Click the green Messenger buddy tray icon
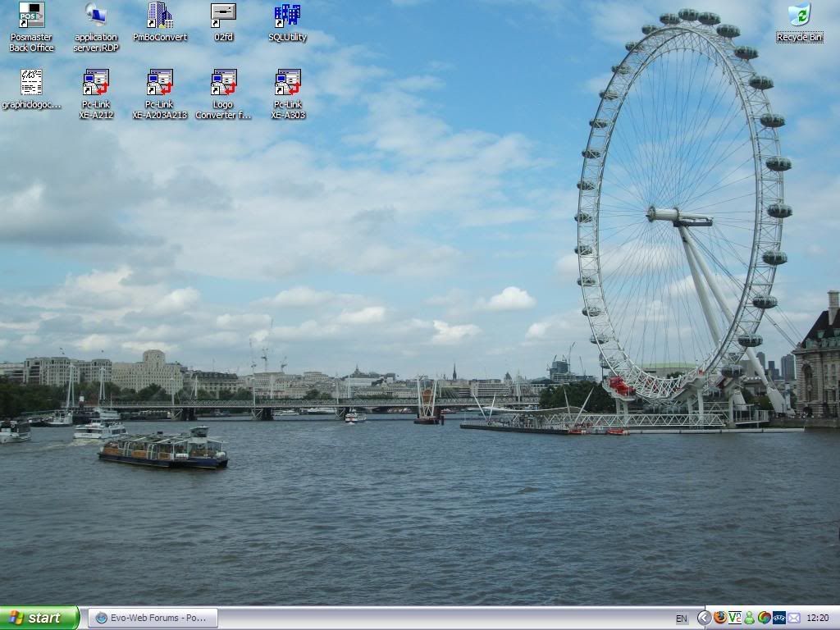The height and width of the screenshot is (630, 840). click(750, 619)
